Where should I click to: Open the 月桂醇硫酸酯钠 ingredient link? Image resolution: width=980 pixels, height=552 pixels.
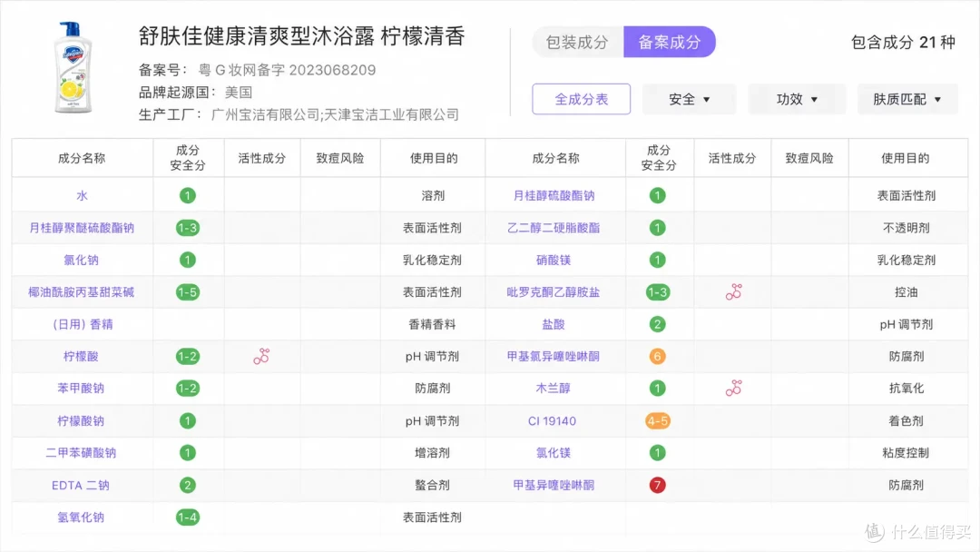point(554,196)
